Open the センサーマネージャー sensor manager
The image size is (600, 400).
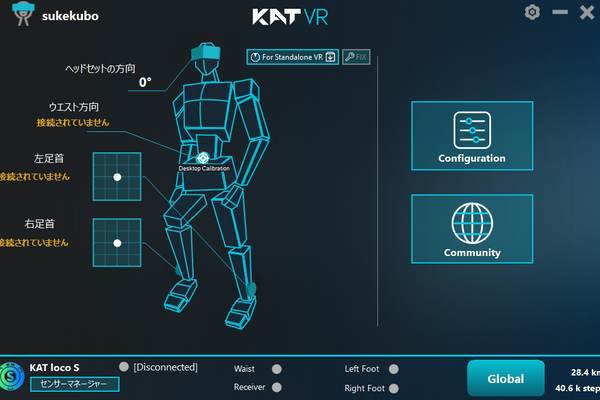(75, 384)
